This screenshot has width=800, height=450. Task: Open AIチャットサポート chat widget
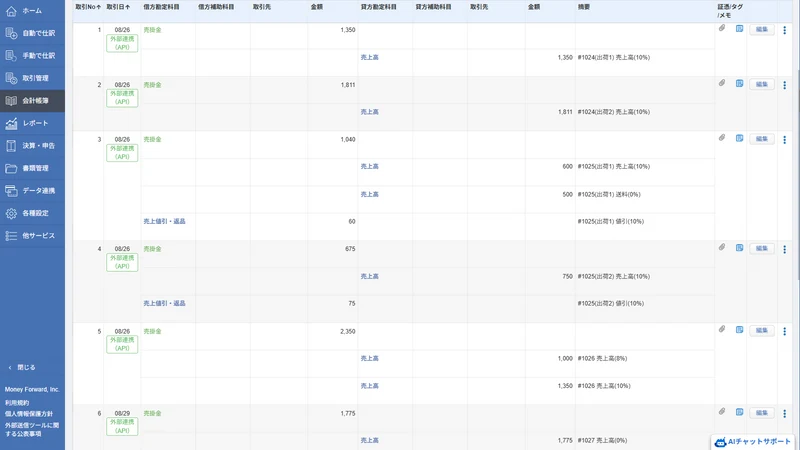click(753, 442)
